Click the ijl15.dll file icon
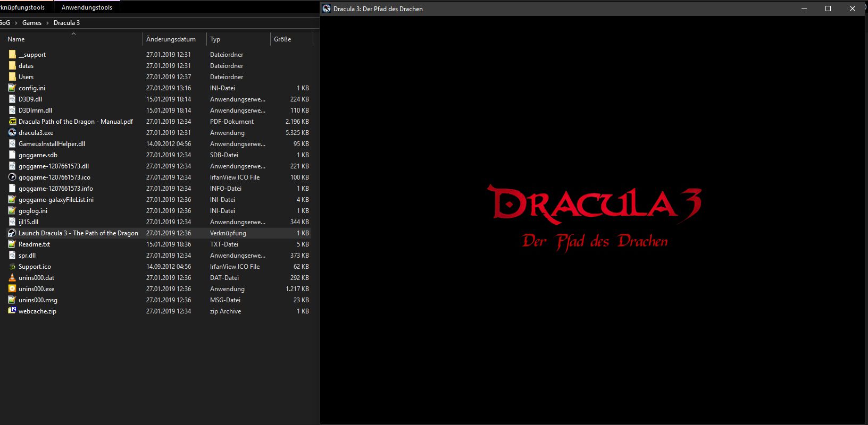 click(12, 222)
